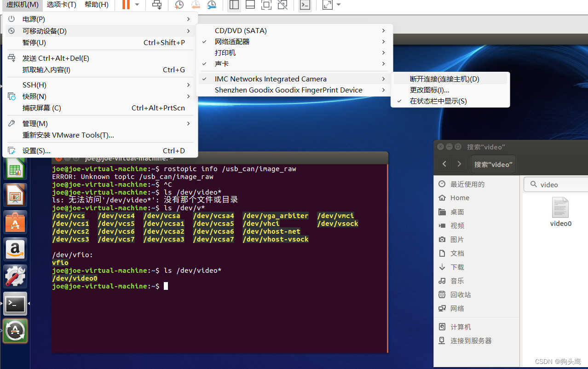Viewport: 588px width, 369px height.
Task: Click 断开连接(连接主机)(D) option
Action: (450, 79)
